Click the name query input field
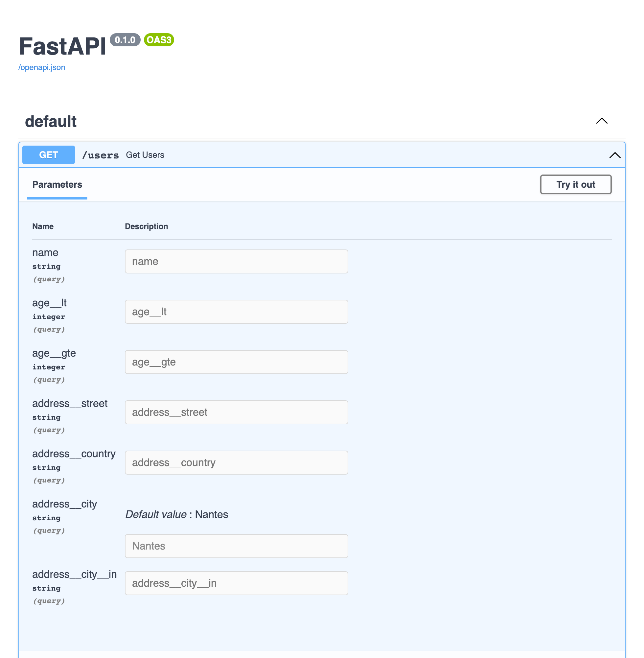This screenshot has height=658, width=644. [x=236, y=261]
